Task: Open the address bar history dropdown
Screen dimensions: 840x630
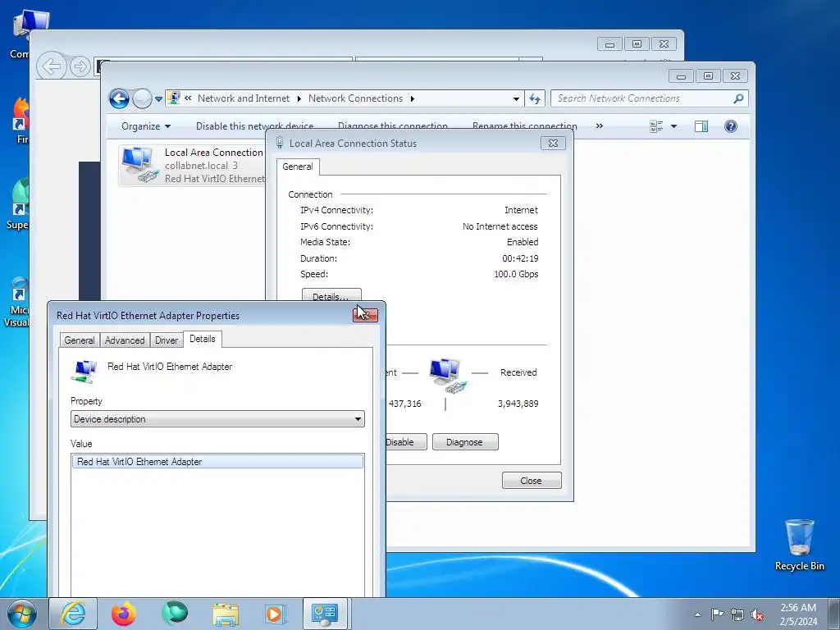Action: coord(516,98)
